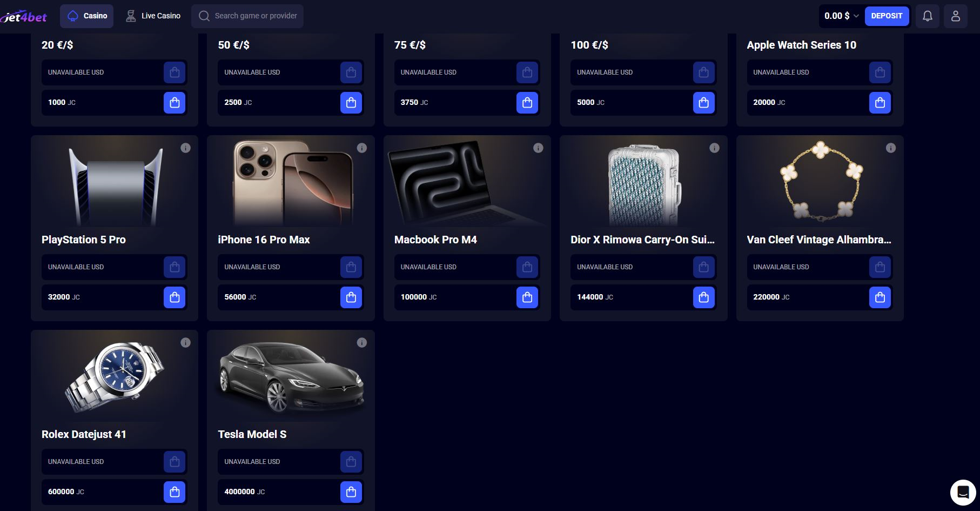This screenshot has width=980, height=511.
Task: Open the user profile icon
Action: pos(955,16)
